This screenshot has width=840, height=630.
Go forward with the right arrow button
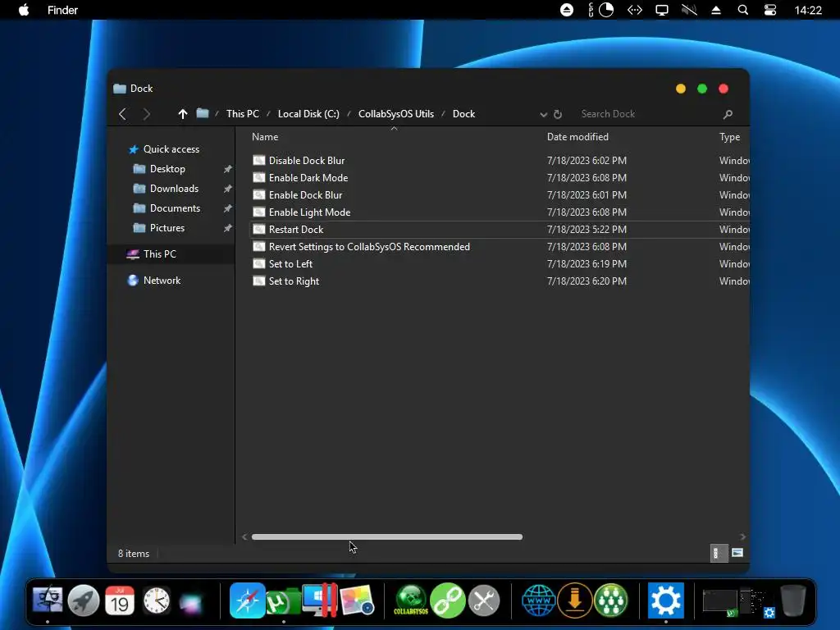pos(147,114)
